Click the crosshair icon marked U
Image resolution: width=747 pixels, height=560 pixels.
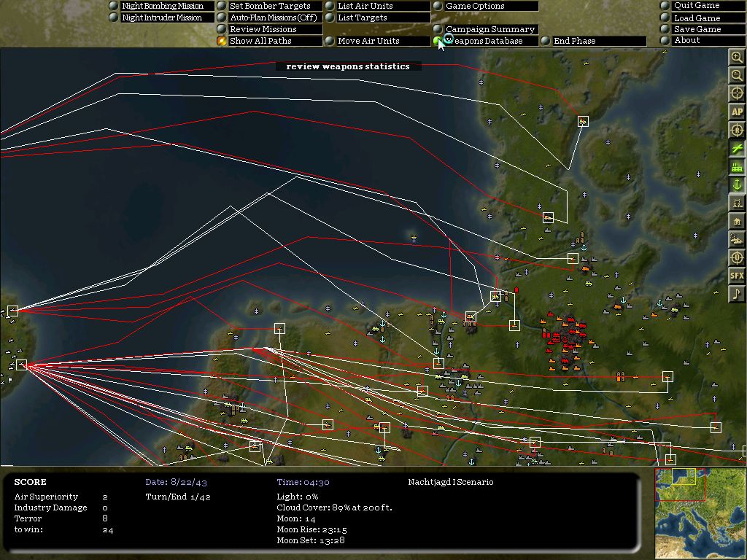(x=737, y=257)
